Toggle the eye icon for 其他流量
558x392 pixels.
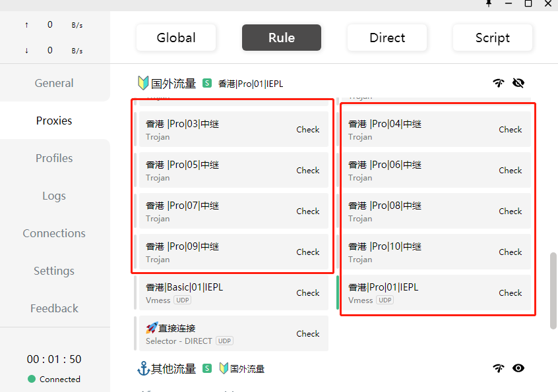(x=518, y=368)
